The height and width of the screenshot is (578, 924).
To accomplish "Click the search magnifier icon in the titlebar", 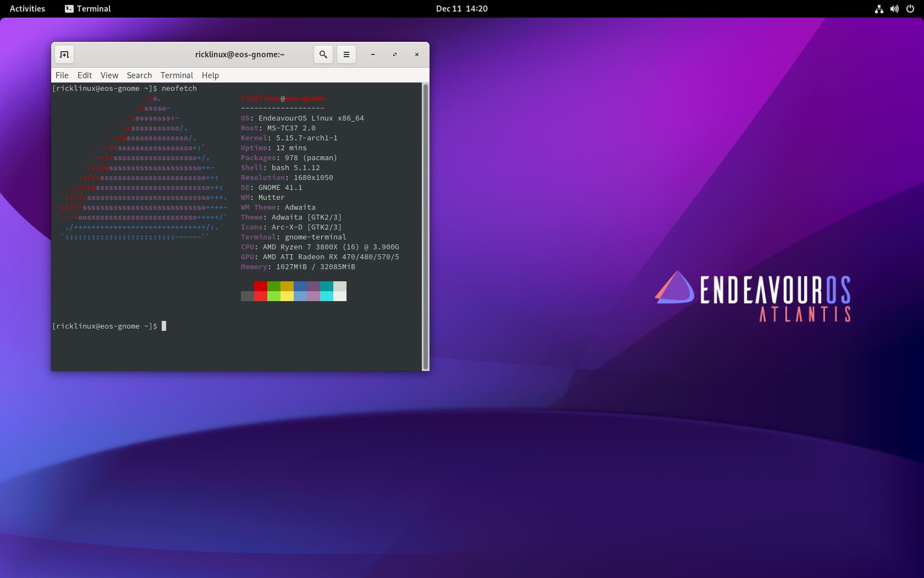I will [x=323, y=54].
